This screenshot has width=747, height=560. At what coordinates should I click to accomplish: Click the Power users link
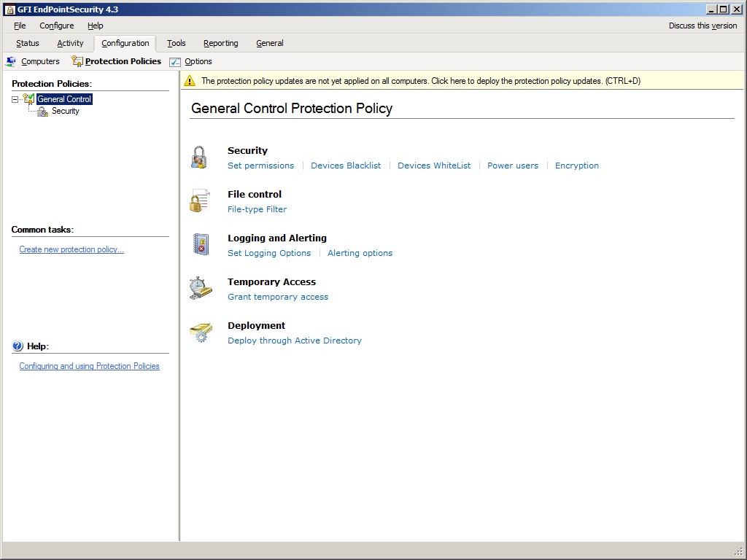513,166
